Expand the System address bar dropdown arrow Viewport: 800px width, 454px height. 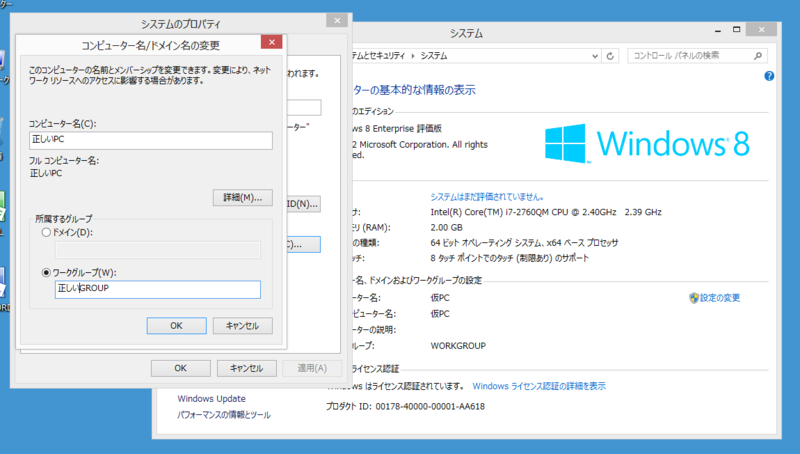pyautogui.click(x=595, y=56)
